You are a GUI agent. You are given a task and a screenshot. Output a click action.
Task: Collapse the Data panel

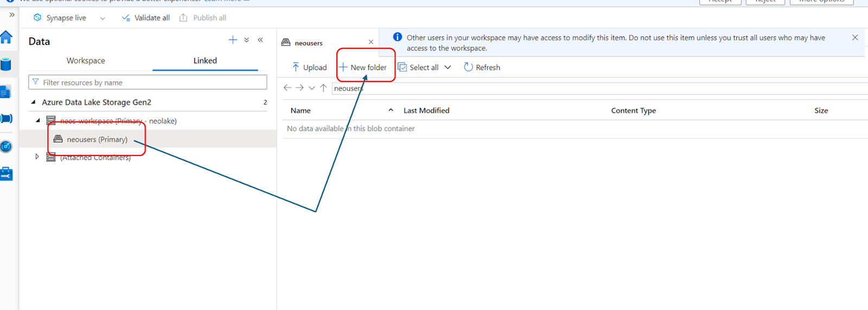click(x=260, y=40)
